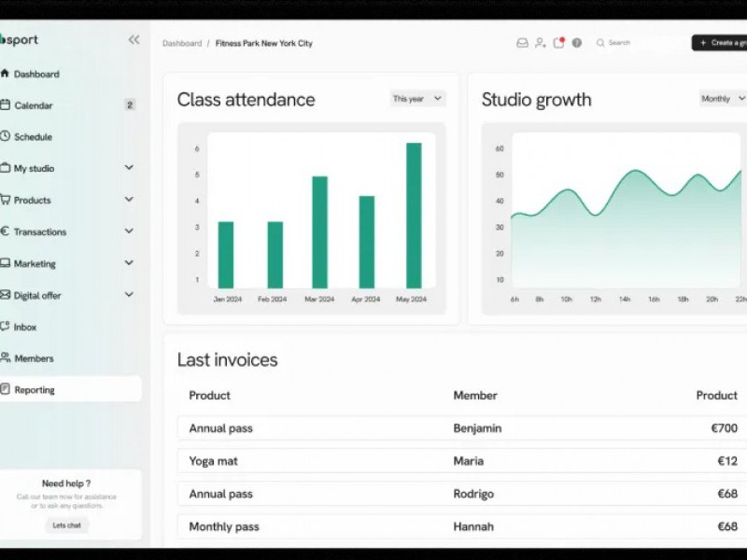
Task: Expand the My studio sidebar section
Action: pos(129,168)
